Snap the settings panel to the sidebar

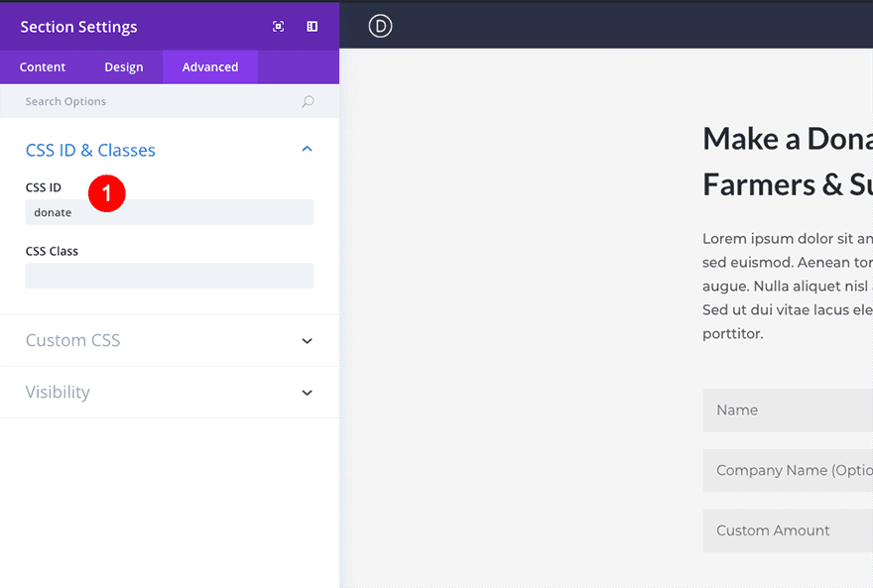pyautogui.click(x=312, y=27)
